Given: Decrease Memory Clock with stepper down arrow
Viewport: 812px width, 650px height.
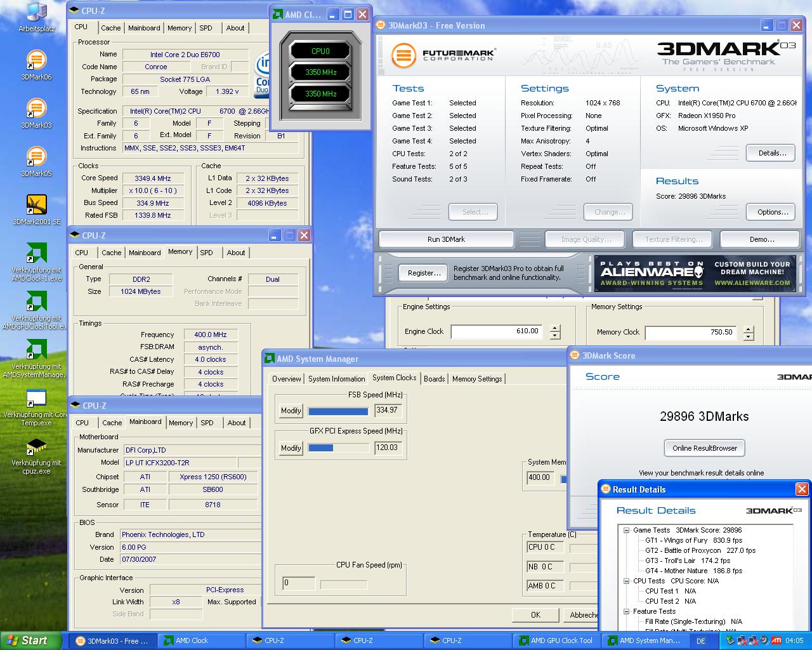Looking at the screenshot, I should 749,336.
